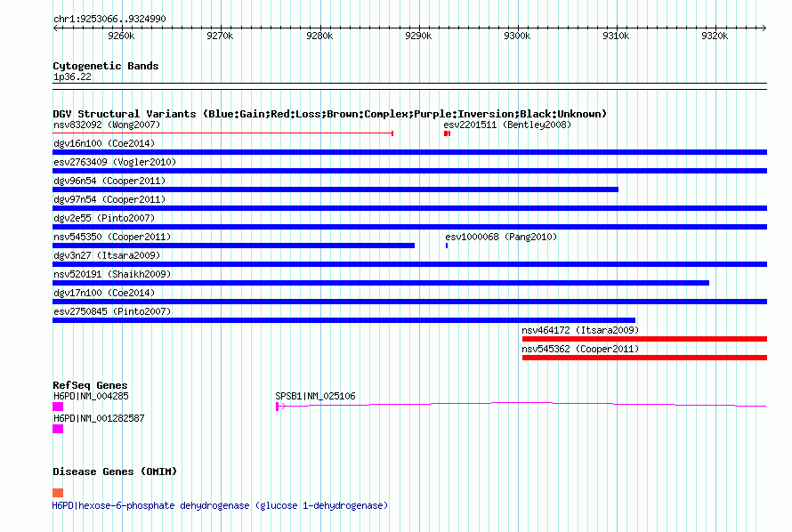This screenshot has height=532, width=792.
Task: Click the nsv520191 (Shaikh2009) blue bar
Action: (381, 283)
